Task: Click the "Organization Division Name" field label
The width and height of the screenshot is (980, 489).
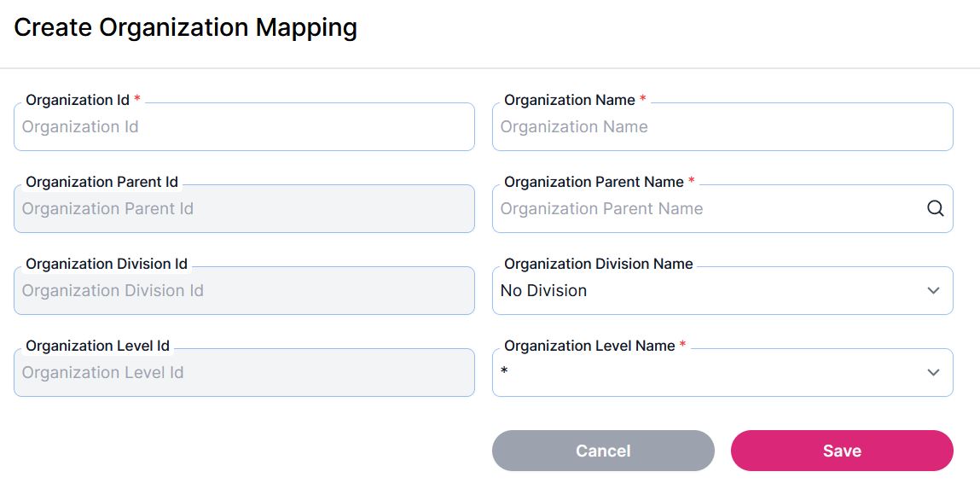Action: point(598,264)
